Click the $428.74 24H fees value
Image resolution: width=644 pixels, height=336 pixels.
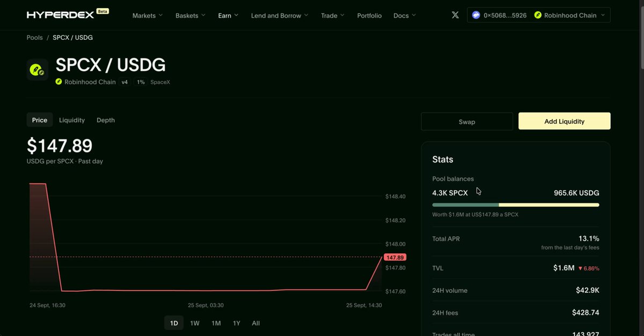pos(585,312)
